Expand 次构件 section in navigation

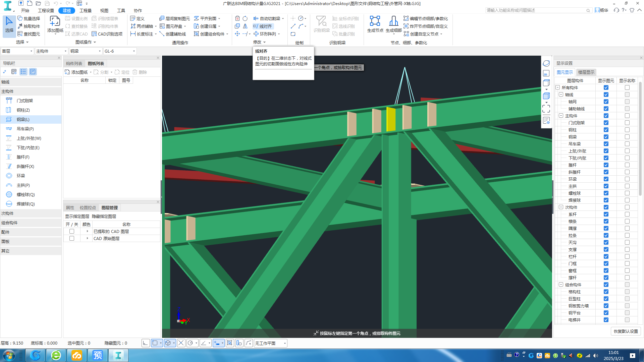pyautogui.click(x=31, y=213)
